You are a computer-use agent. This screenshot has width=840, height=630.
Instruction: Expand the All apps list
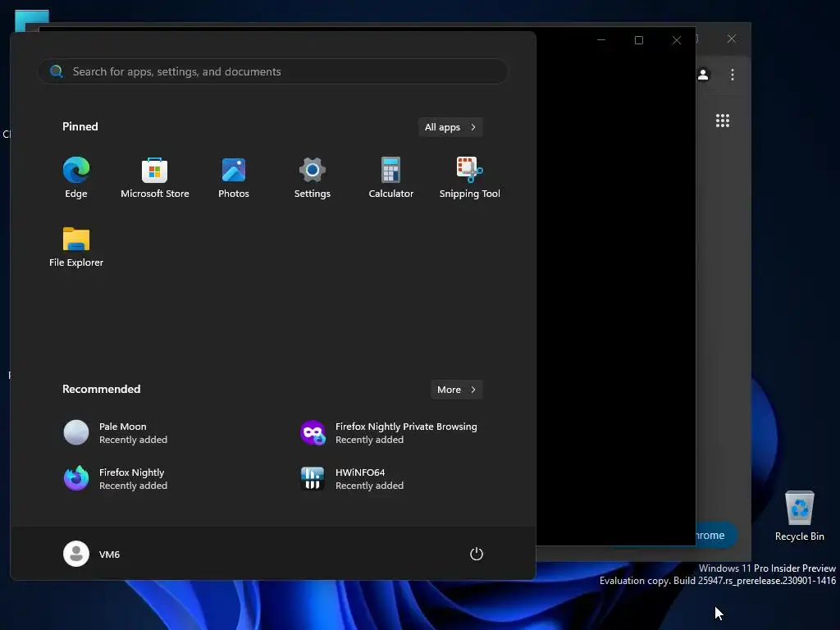(450, 127)
